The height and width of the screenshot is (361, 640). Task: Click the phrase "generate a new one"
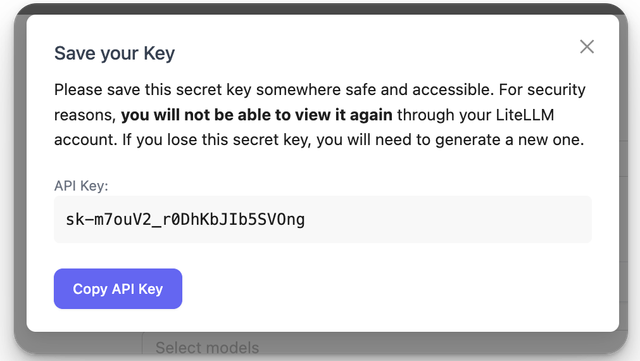(509, 140)
